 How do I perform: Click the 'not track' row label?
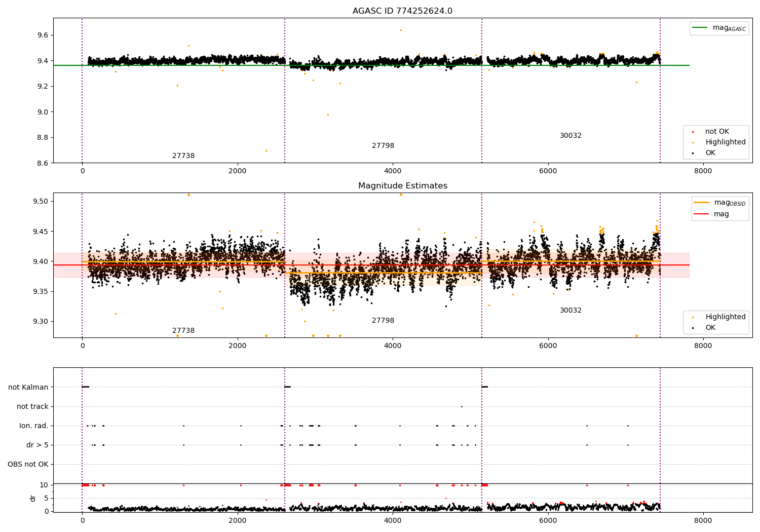pyautogui.click(x=32, y=406)
